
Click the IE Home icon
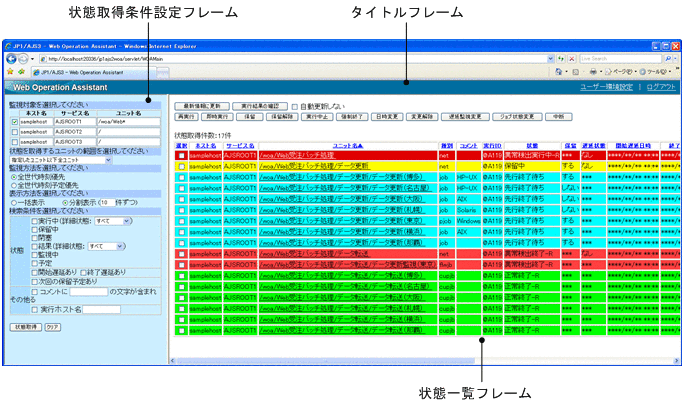pos(558,72)
